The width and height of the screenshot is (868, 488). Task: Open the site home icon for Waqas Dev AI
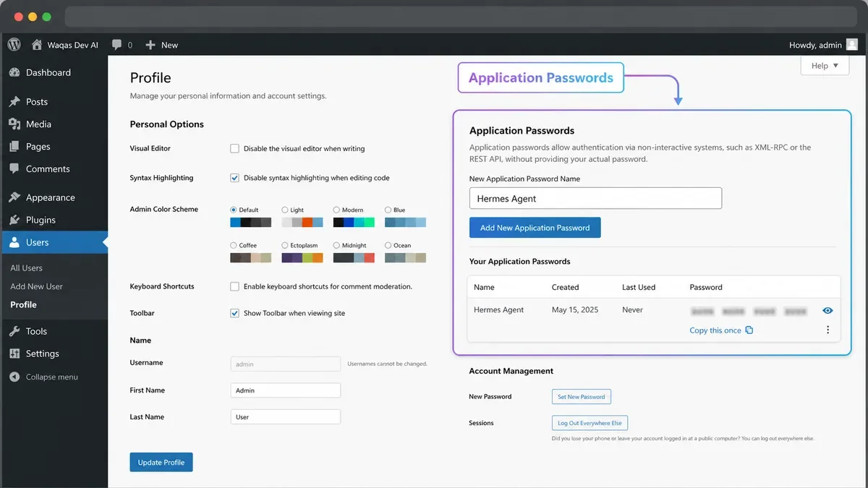pos(37,45)
